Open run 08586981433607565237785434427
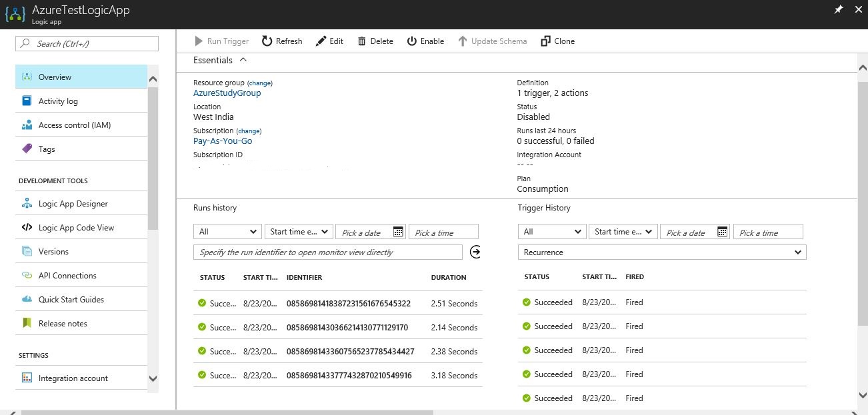 click(350, 352)
